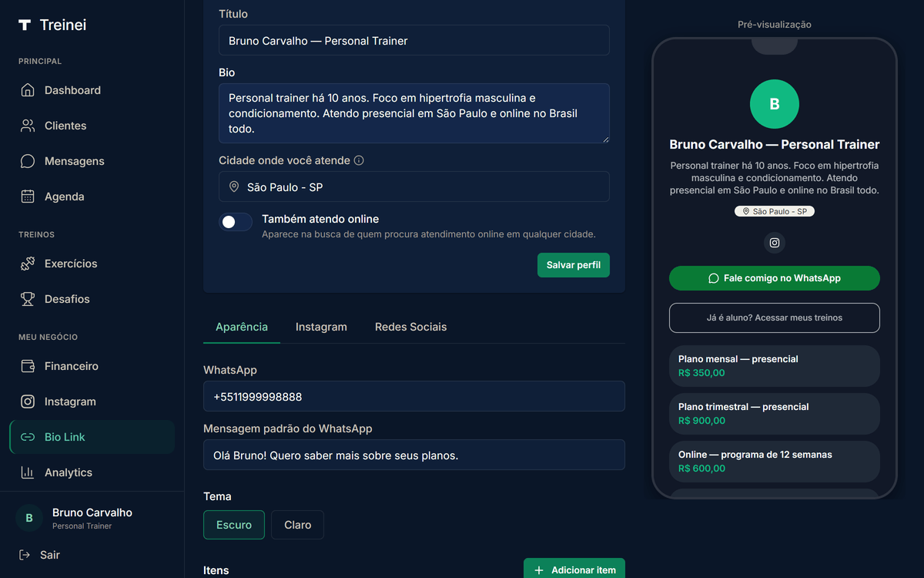924x578 pixels.
Task: Click the plus icon on Adicionar item
Action: point(539,570)
